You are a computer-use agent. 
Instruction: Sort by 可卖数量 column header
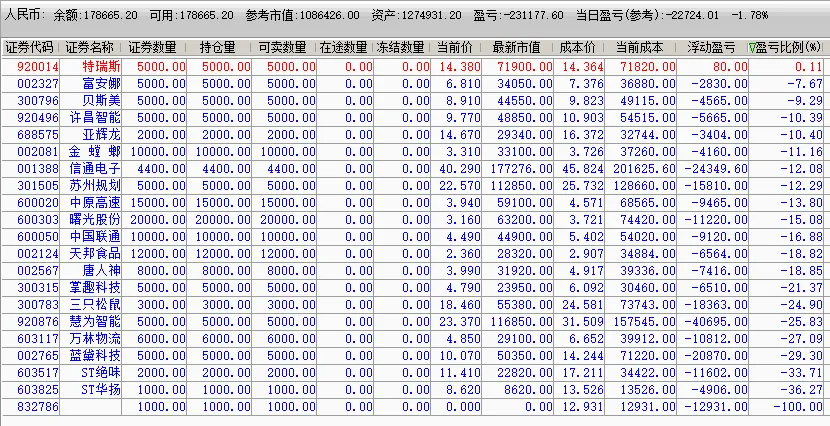point(283,48)
